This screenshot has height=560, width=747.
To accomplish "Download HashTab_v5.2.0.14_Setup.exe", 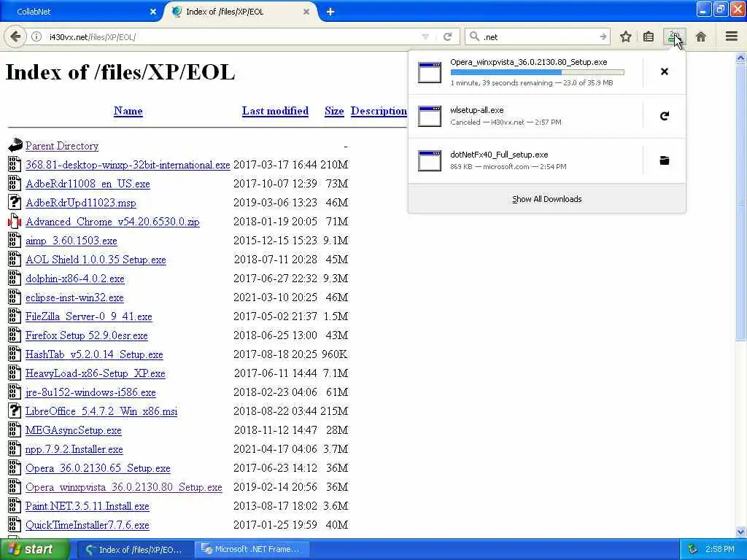I will pyautogui.click(x=94, y=354).
